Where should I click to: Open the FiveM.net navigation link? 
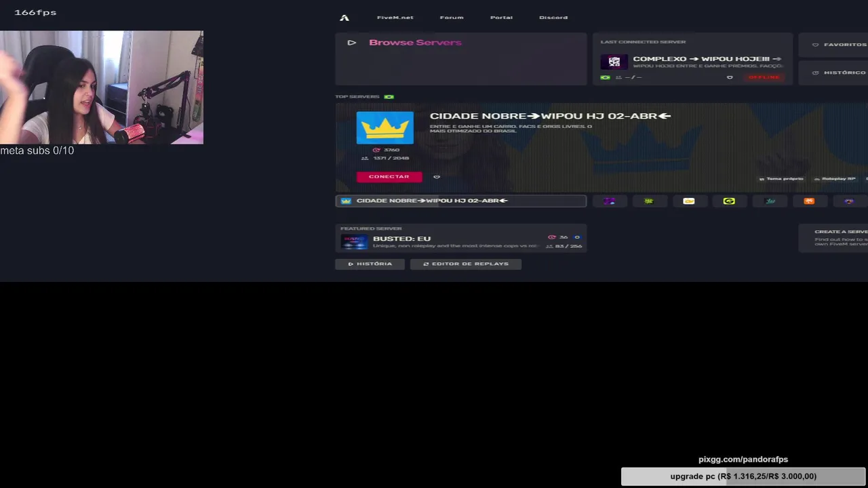click(395, 18)
